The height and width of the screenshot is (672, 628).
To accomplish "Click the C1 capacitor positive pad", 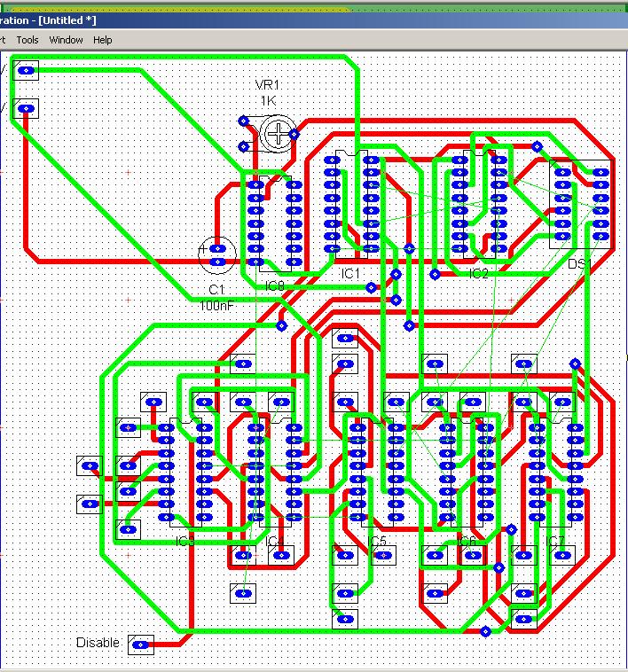I will [x=217, y=248].
